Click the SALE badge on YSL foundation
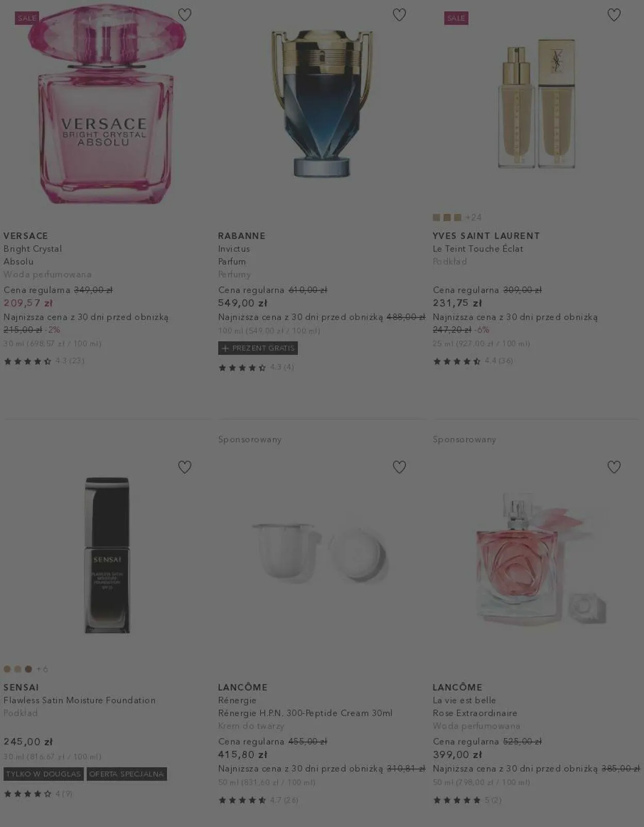This screenshot has height=827, width=644. coord(456,18)
